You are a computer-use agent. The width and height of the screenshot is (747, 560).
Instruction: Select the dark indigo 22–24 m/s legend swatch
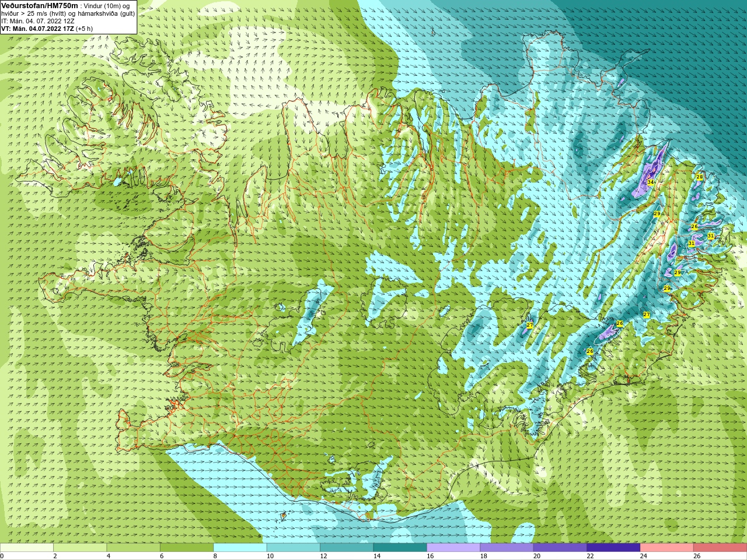(613, 547)
